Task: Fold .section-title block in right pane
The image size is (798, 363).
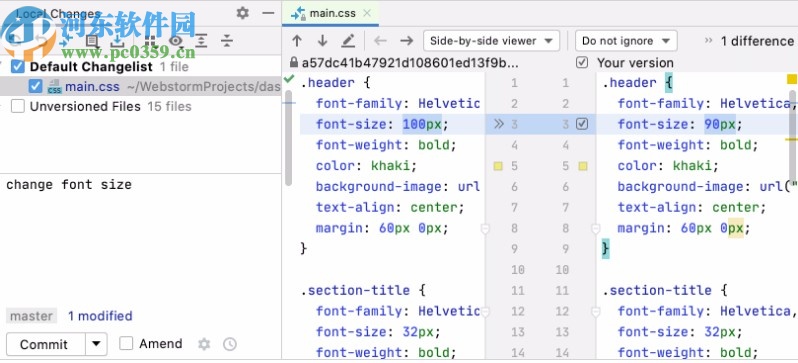Action: point(595,311)
